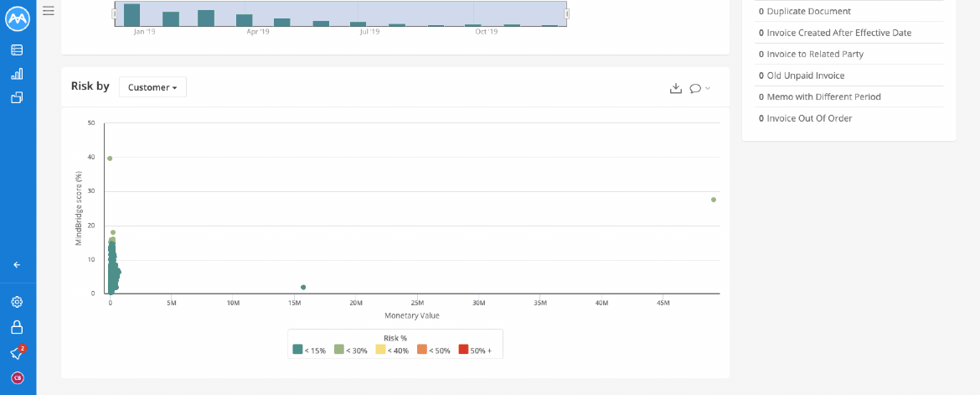Open the Customer dropdown
The width and height of the screenshot is (980, 395).
pyautogui.click(x=152, y=88)
